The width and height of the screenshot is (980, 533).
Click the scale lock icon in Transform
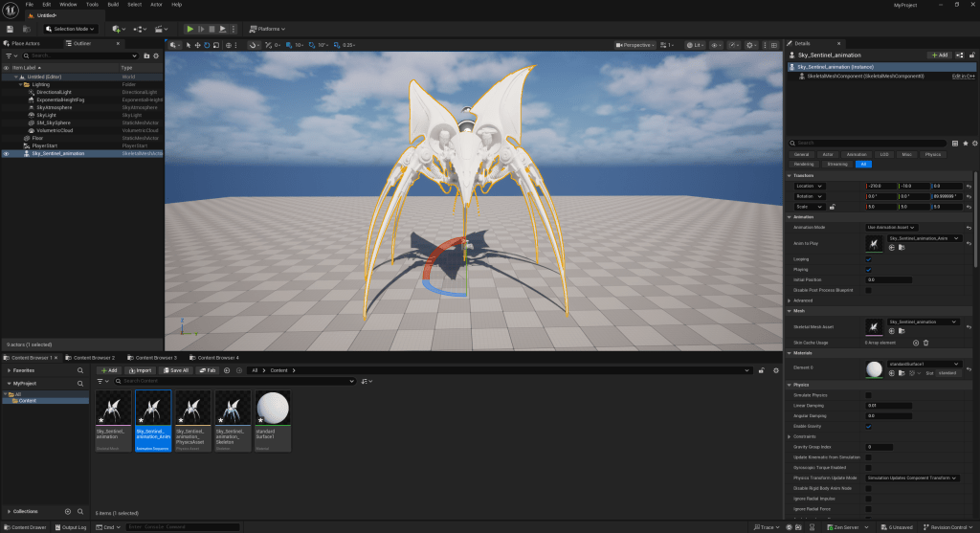coord(831,207)
